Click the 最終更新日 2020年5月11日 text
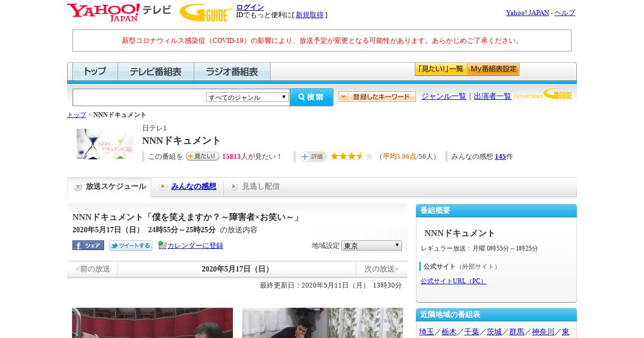The height and width of the screenshot is (338, 644). coord(331,285)
